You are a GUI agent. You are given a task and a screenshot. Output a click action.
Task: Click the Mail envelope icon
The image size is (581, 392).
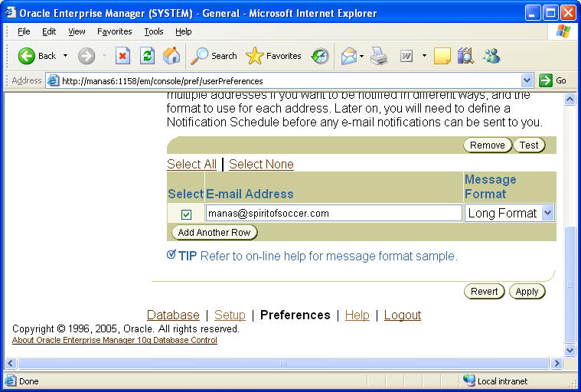348,56
